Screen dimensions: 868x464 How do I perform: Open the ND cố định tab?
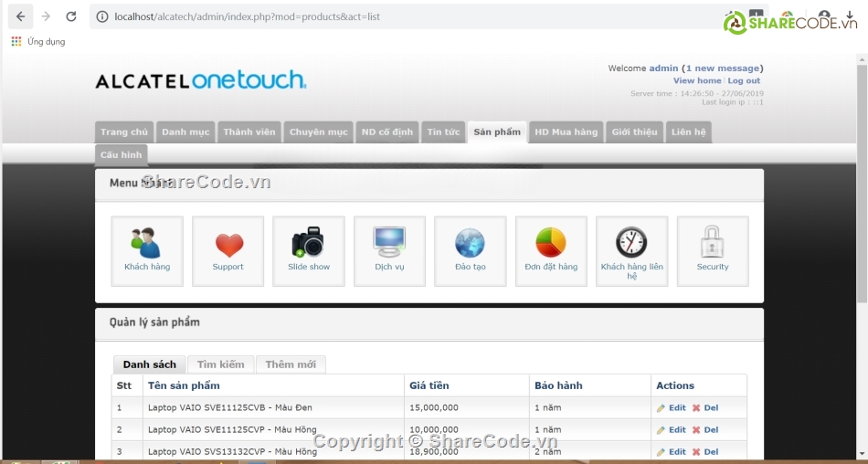387,132
